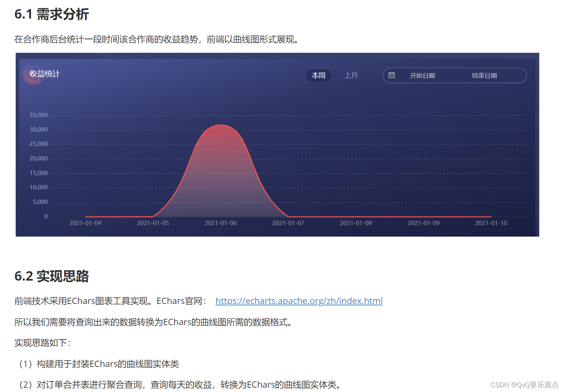564x392 pixels.
Task: Click the 35,000 y-axis value
Action: click(39, 115)
